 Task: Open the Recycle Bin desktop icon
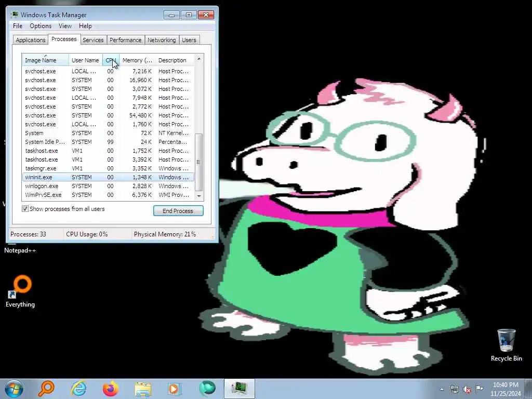[x=506, y=345]
